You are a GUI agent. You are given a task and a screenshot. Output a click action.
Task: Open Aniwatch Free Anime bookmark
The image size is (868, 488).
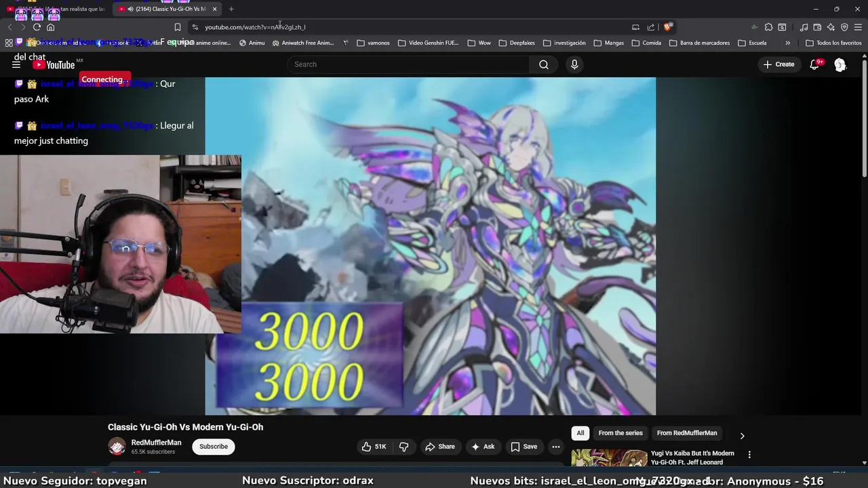coord(303,43)
